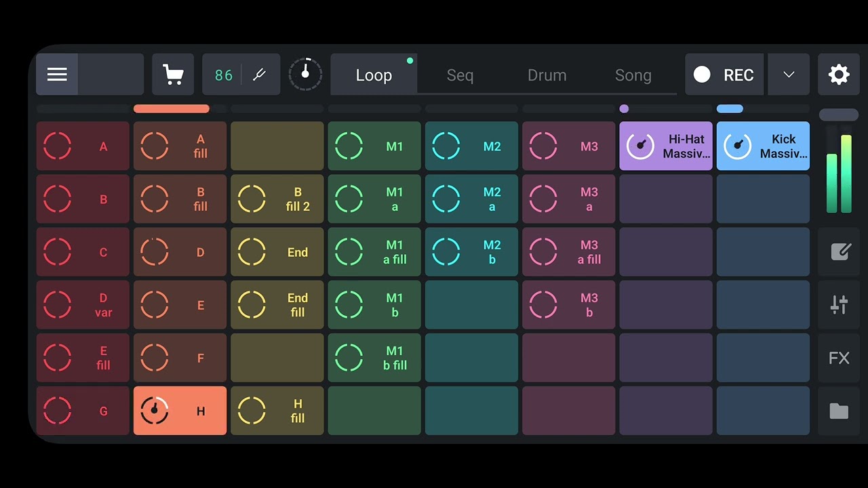Screen dimensions: 868x488
Task: Tap the metronome tempo dial
Action: (305, 75)
